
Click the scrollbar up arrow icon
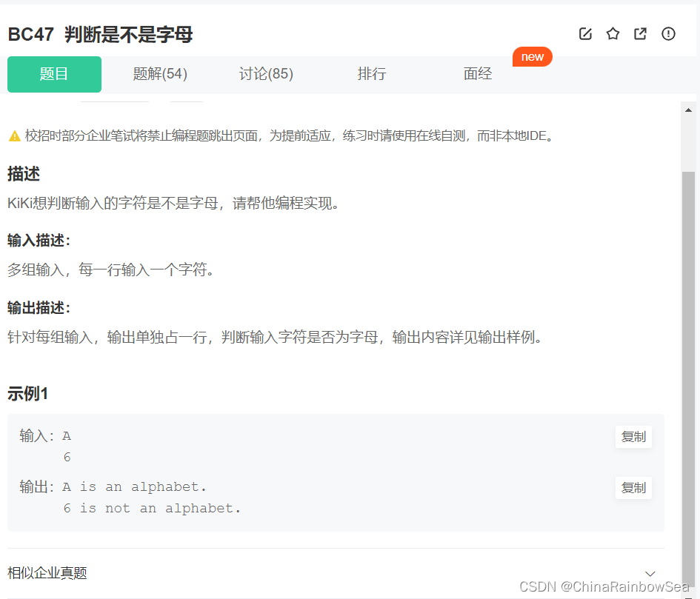point(688,109)
